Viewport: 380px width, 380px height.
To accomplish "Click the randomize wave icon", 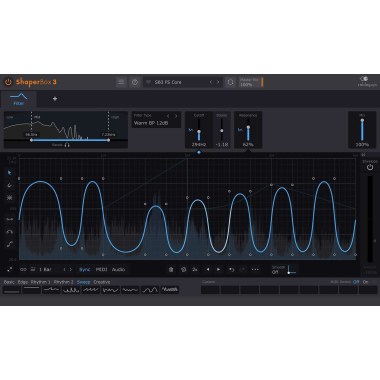I will point(183,269).
